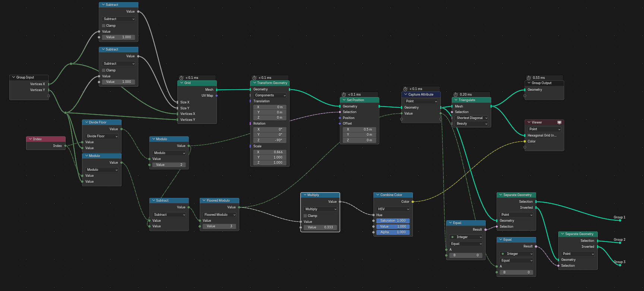Click the clock icon above Group Output node
Viewport: 644px width, 291px height.
[529, 78]
